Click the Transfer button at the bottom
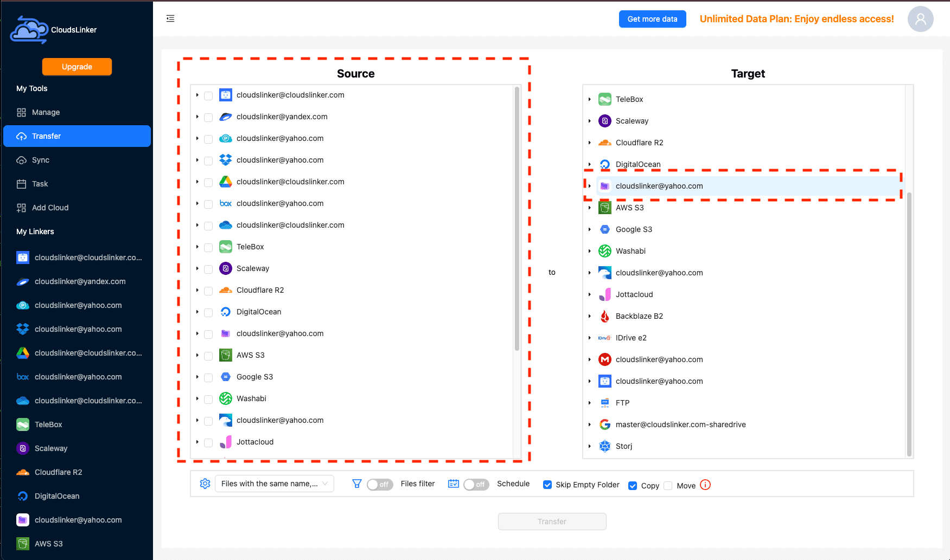The width and height of the screenshot is (950, 560). tap(552, 522)
